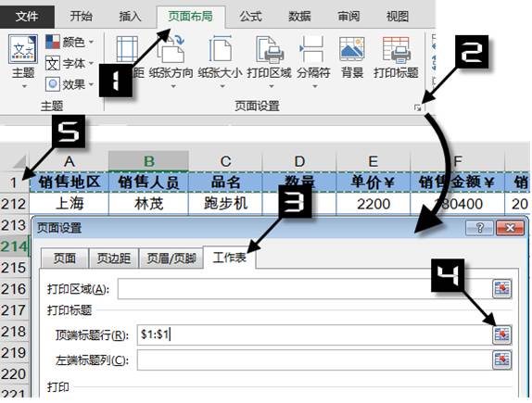Click header cell 单价￥
This screenshot has height=403, width=532.
373,183
